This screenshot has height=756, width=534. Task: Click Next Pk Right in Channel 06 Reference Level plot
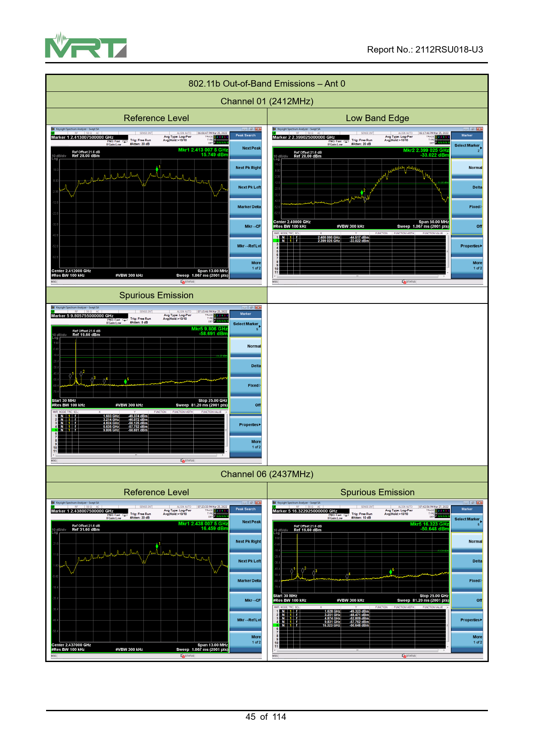[x=245, y=542]
